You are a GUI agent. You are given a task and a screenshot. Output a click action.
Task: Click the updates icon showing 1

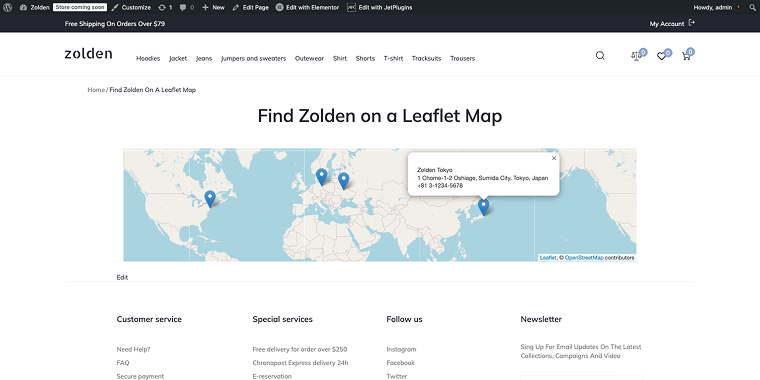point(165,7)
